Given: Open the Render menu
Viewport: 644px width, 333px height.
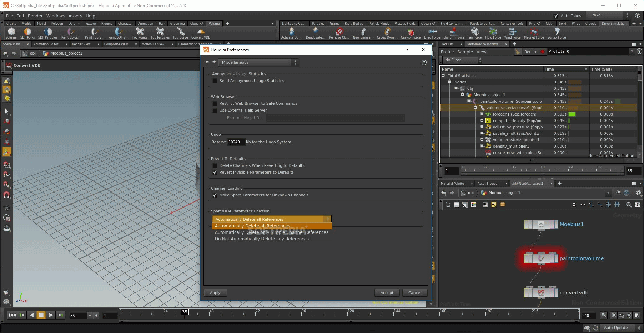Looking at the screenshot, I should pos(35,16).
